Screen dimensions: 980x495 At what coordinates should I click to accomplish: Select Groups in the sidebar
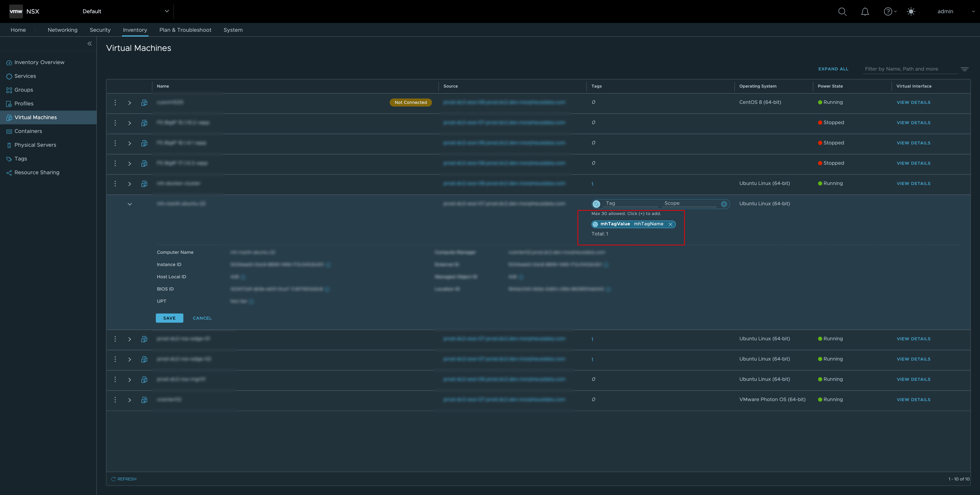[24, 90]
